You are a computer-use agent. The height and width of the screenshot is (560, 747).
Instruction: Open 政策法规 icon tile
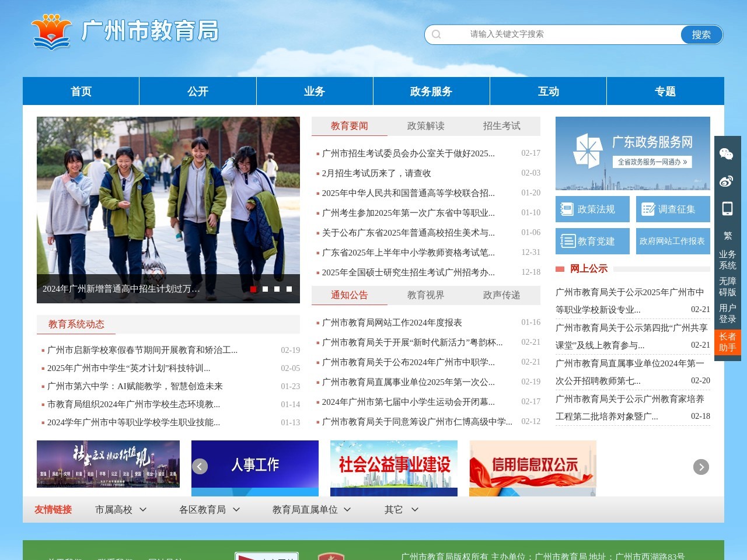point(592,209)
